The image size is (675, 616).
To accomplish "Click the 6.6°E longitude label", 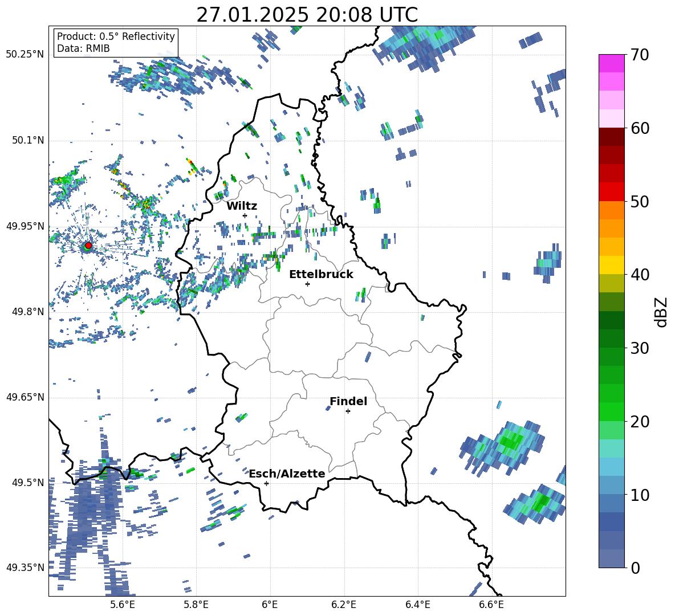I will pos(491,605).
